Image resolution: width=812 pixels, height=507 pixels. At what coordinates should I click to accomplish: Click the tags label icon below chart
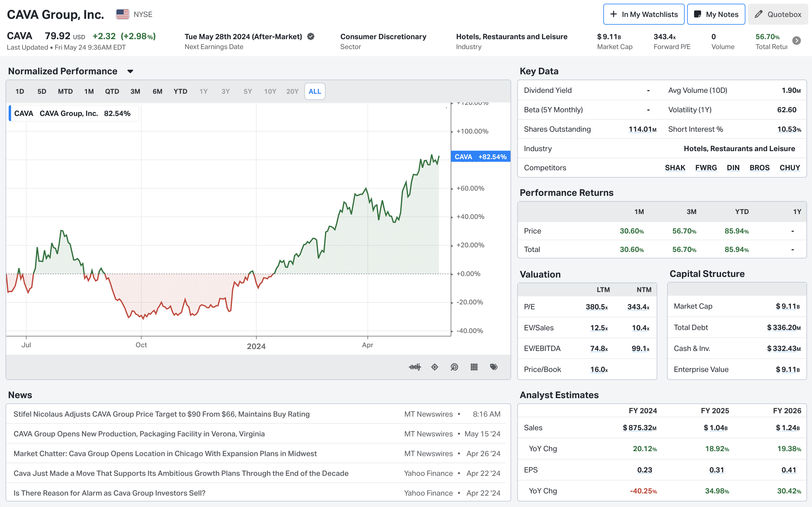point(494,367)
